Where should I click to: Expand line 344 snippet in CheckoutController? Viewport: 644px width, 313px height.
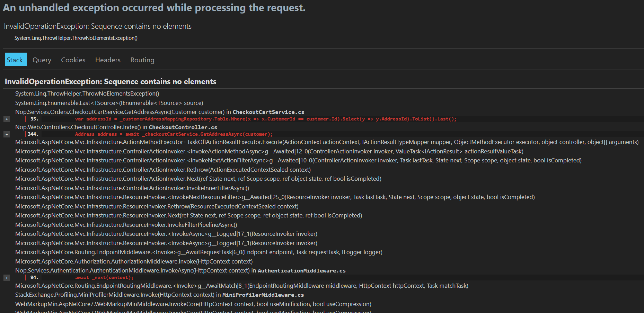click(7, 134)
